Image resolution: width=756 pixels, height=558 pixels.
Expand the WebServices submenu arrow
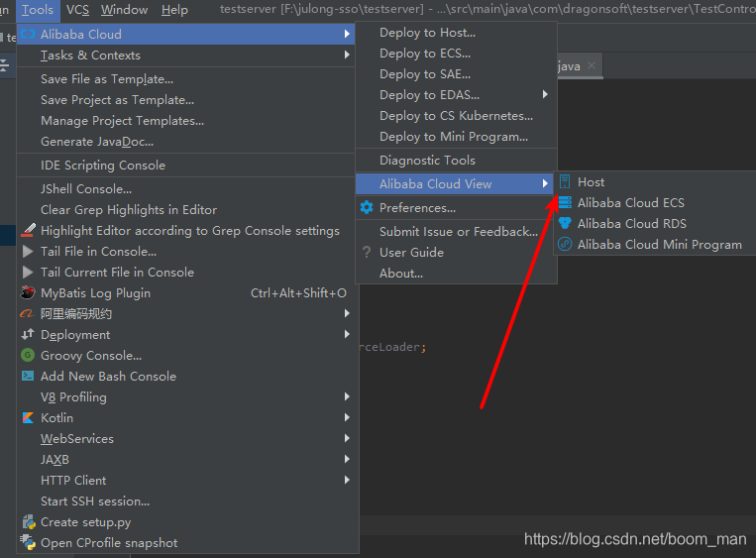[347, 438]
